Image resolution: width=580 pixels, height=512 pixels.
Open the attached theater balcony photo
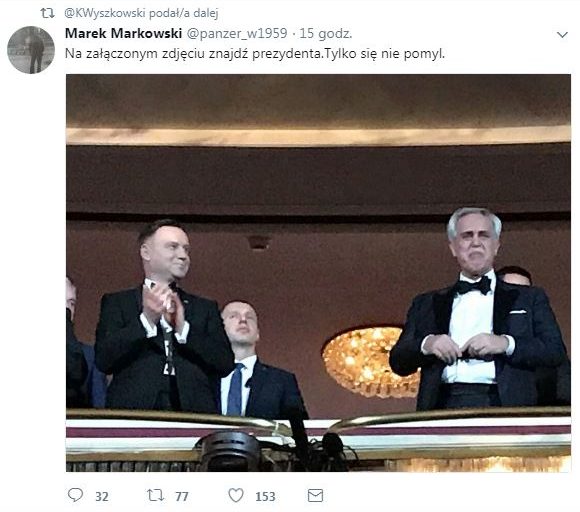tap(318, 273)
